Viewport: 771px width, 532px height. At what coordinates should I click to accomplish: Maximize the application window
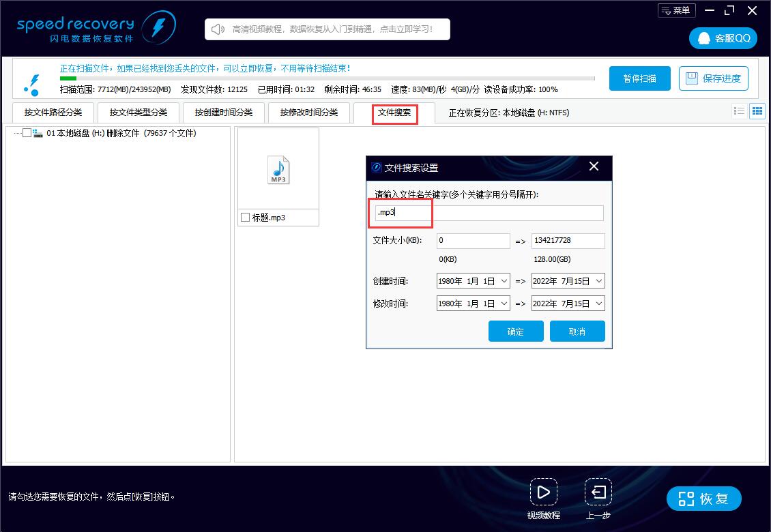(729, 10)
